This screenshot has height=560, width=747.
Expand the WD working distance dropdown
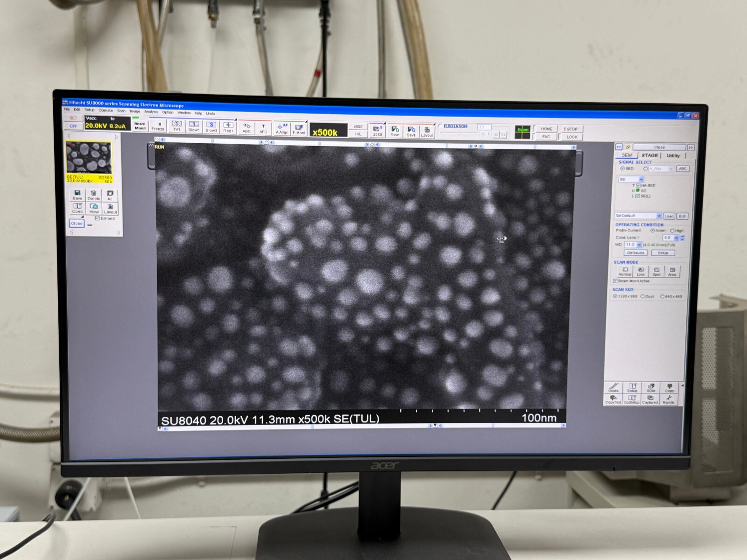tap(639, 245)
